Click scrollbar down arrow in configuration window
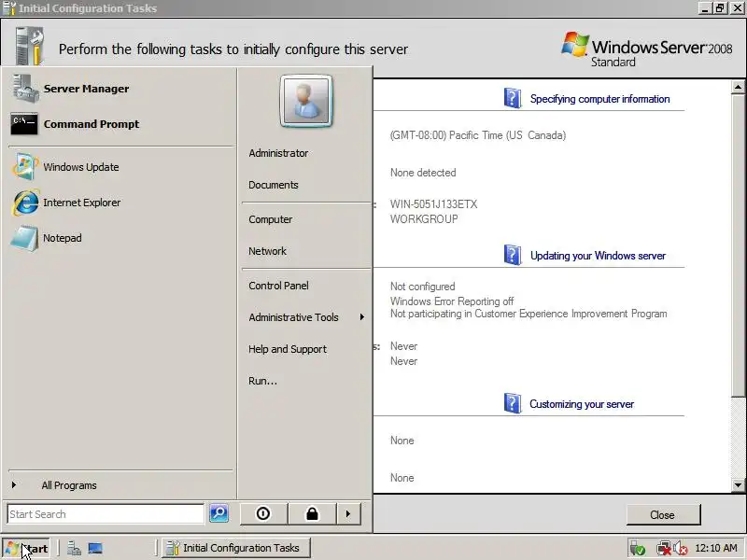 [x=738, y=485]
